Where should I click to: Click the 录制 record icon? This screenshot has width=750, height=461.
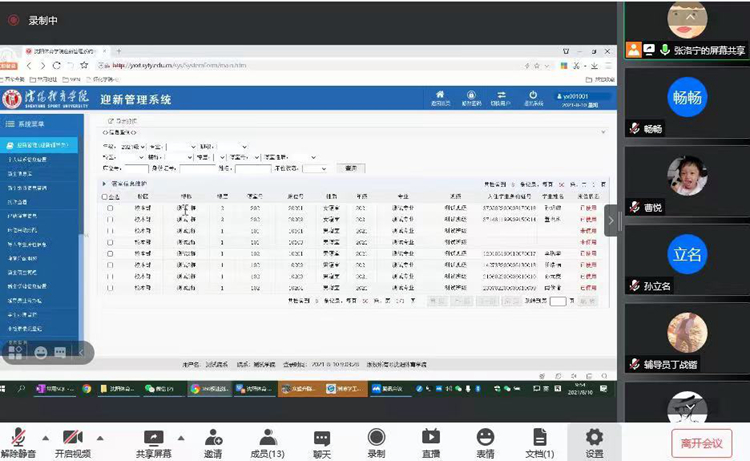[x=376, y=438]
